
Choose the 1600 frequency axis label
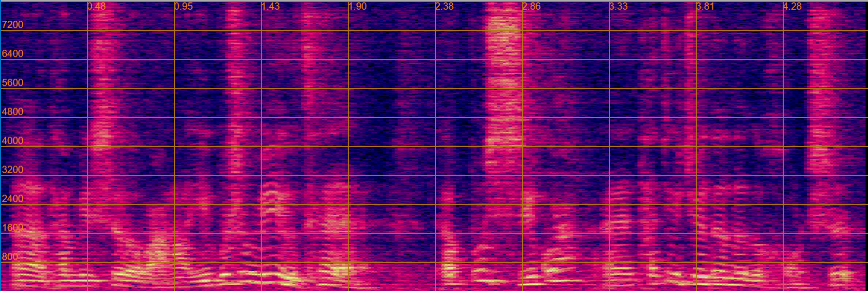pyautogui.click(x=13, y=227)
